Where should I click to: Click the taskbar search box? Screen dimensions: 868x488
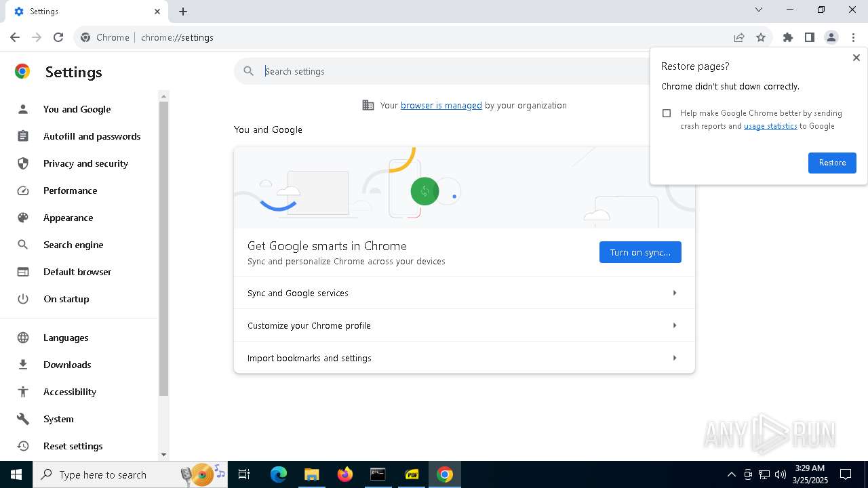131,474
